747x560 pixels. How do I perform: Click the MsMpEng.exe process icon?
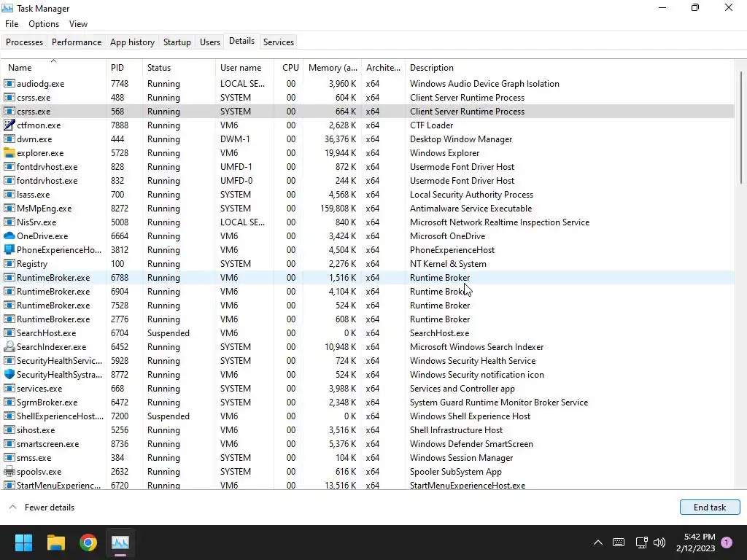(x=9, y=208)
